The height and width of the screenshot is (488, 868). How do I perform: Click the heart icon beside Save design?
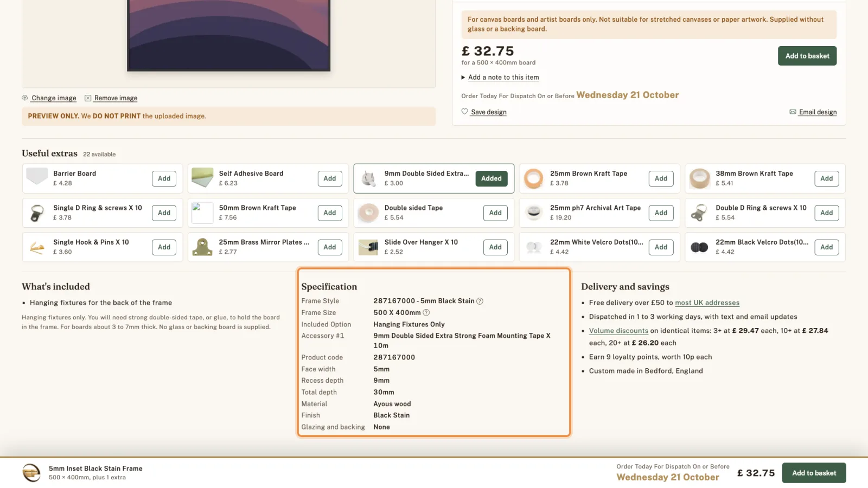464,112
